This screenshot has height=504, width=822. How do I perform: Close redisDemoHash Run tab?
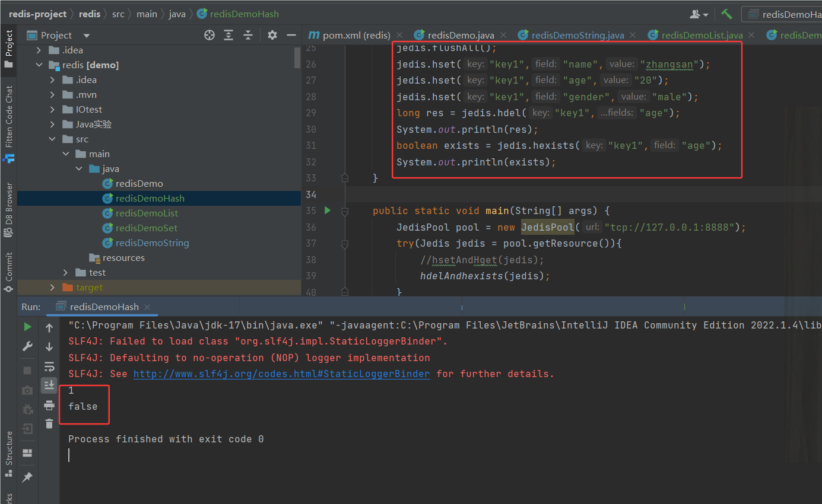tap(148, 307)
